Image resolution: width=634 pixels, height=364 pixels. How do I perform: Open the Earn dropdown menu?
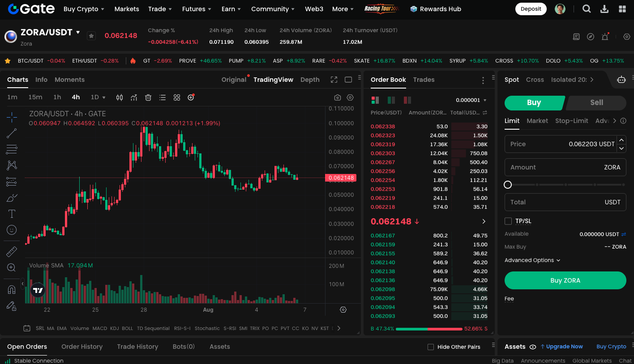pos(231,9)
